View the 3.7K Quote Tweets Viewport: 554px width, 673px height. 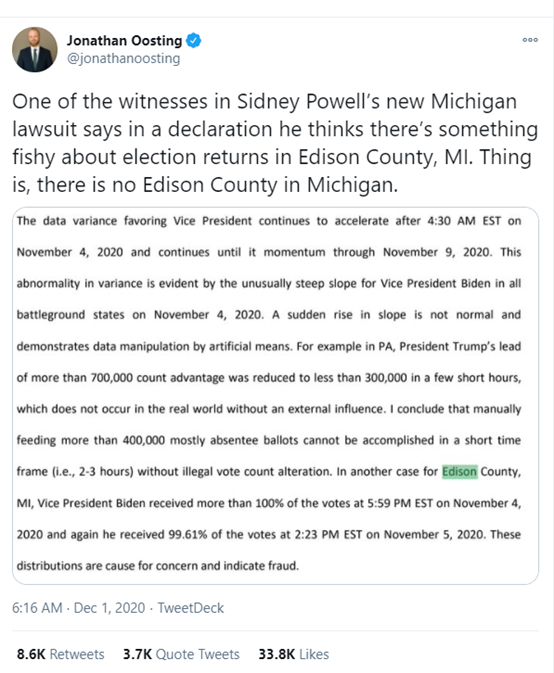(x=181, y=654)
